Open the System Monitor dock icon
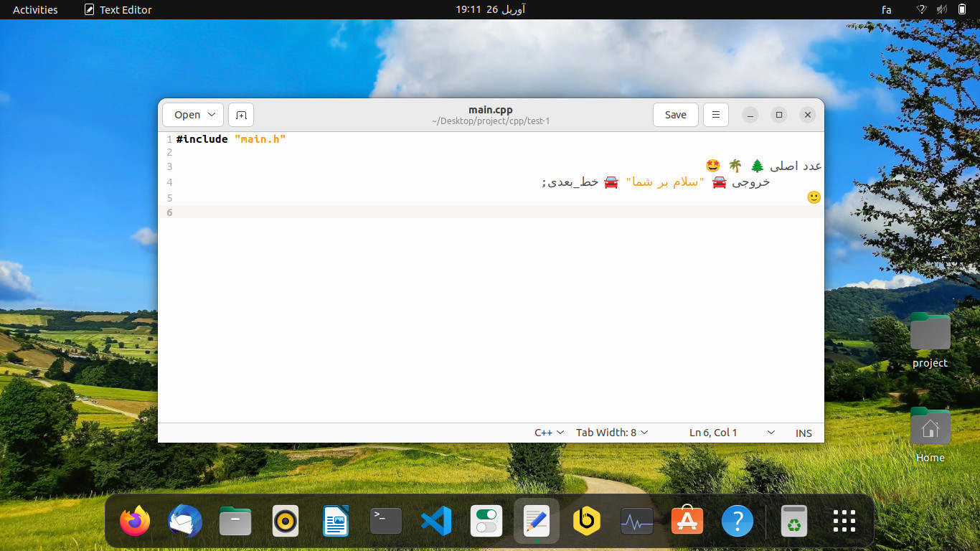980x551 pixels. click(x=637, y=521)
